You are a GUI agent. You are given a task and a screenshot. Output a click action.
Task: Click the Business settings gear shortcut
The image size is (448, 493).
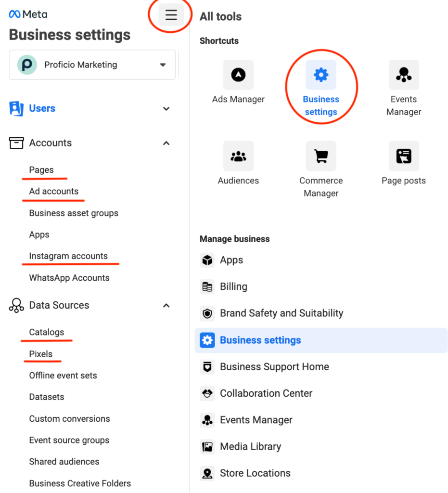click(x=321, y=75)
